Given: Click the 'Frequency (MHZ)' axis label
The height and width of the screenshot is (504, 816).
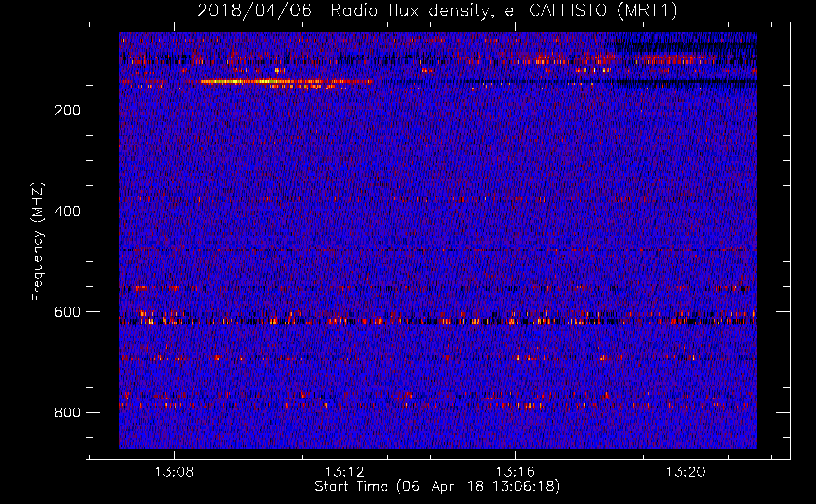Looking at the screenshot, I should coord(37,241).
